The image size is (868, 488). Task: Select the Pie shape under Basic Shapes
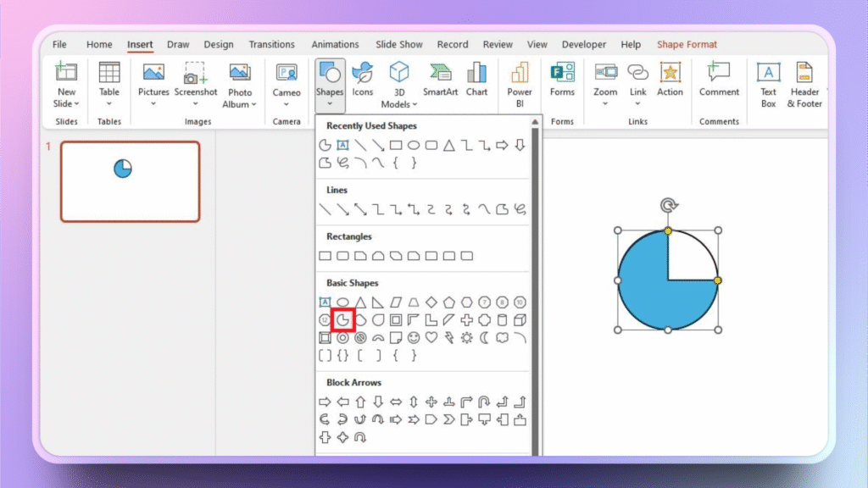pyautogui.click(x=342, y=320)
